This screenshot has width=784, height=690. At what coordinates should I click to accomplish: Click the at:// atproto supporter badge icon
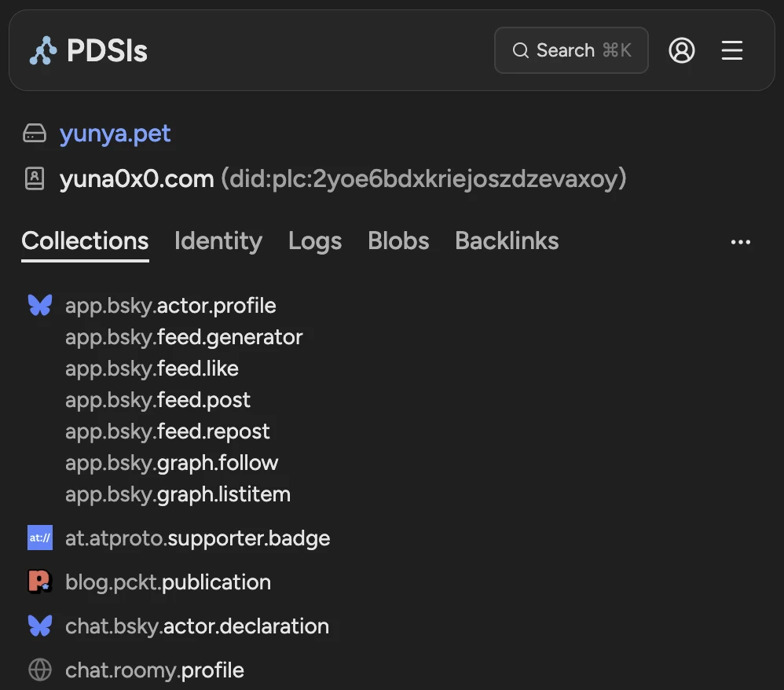coord(39,538)
